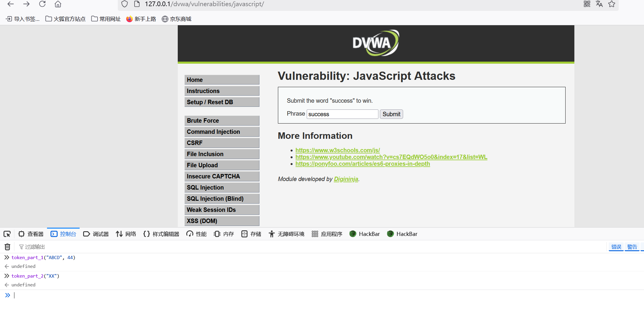Toggle the 警告 warnings filter
644x326 pixels.
pos(632,247)
